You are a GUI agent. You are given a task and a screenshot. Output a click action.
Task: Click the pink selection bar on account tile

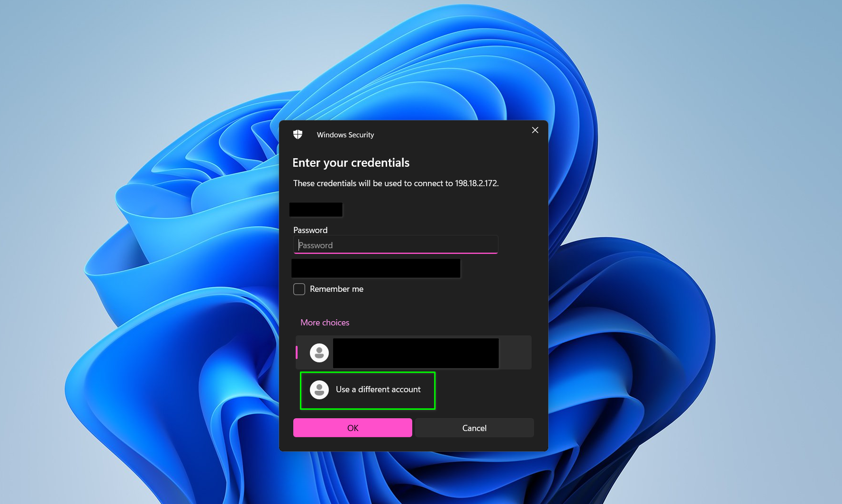tap(297, 352)
